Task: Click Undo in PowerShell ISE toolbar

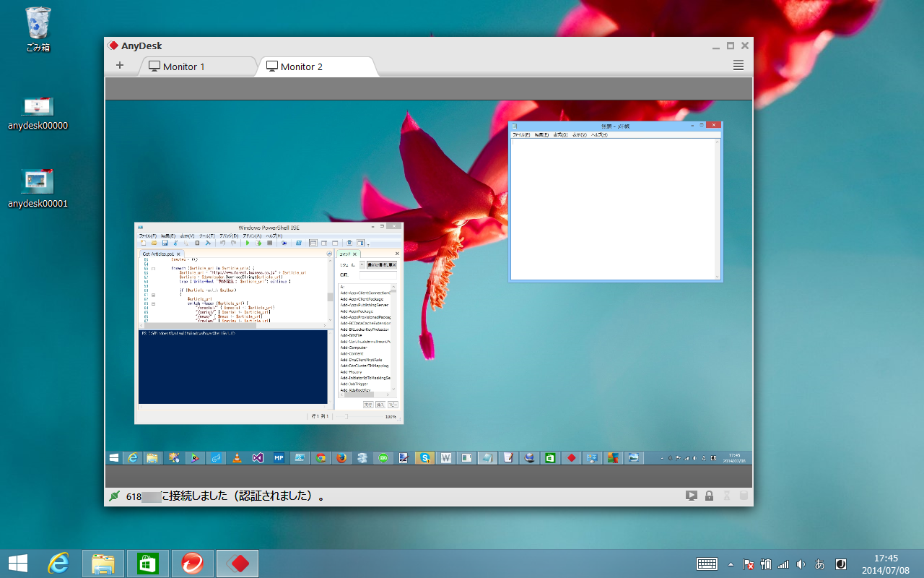Action: coord(222,243)
